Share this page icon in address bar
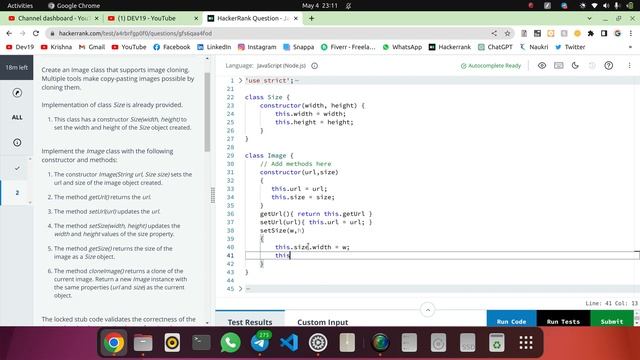Image resolution: width=640 pixels, height=360 pixels. (x=494, y=33)
